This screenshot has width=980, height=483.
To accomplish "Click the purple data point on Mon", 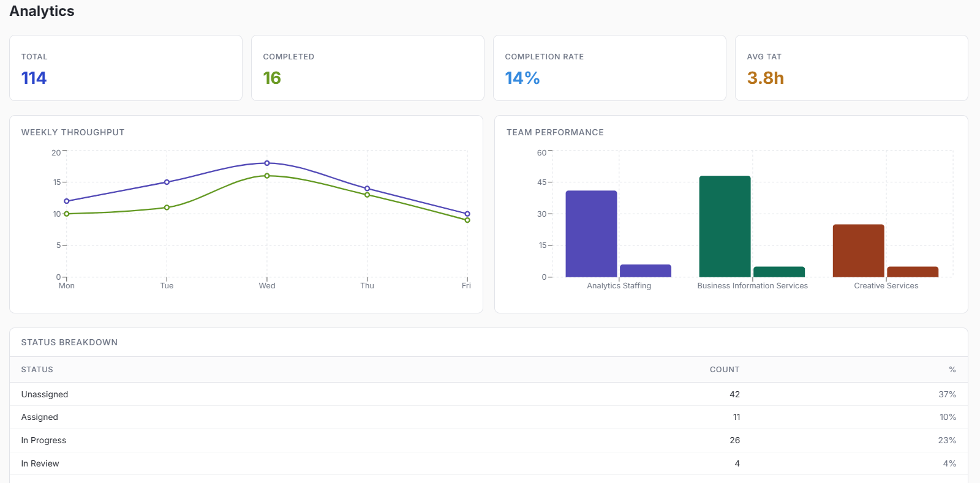I will (x=67, y=201).
